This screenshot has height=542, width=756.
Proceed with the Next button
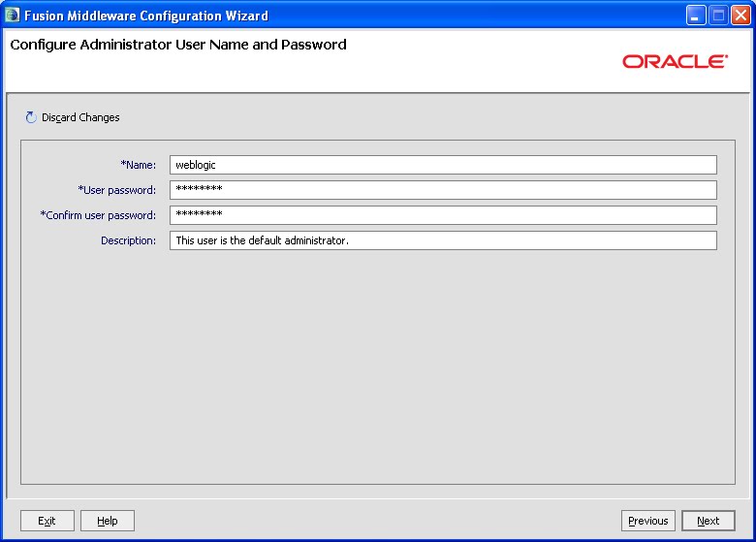coord(709,521)
